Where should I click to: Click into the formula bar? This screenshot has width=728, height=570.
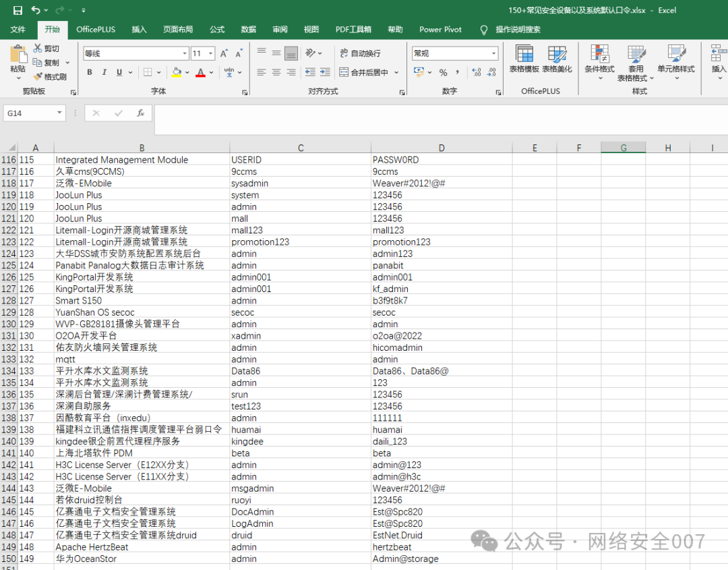point(441,119)
